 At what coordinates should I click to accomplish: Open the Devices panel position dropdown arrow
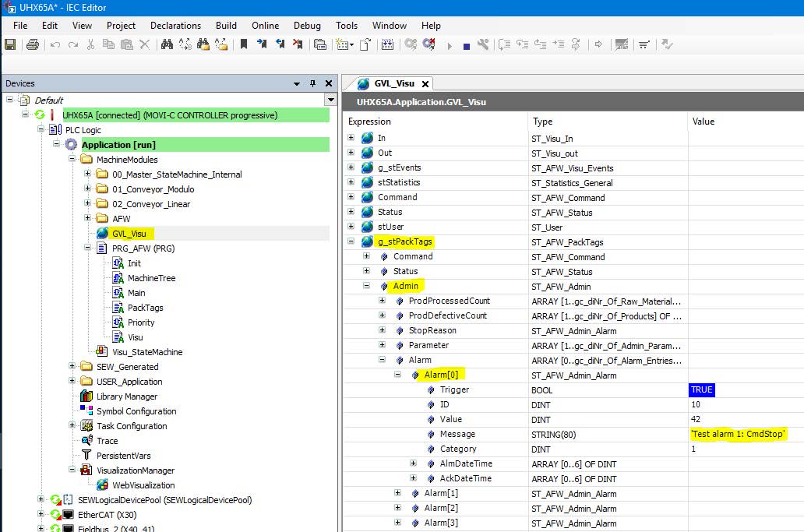297,83
